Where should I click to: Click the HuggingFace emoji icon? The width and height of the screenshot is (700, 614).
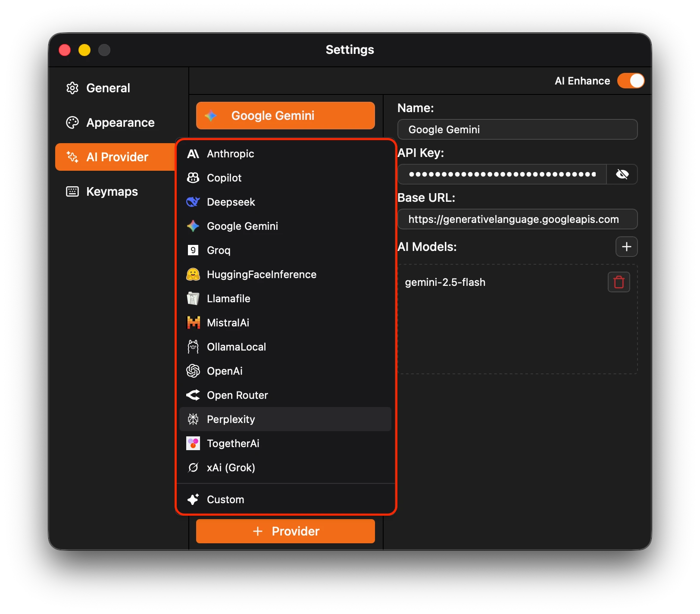(x=193, y=274)
